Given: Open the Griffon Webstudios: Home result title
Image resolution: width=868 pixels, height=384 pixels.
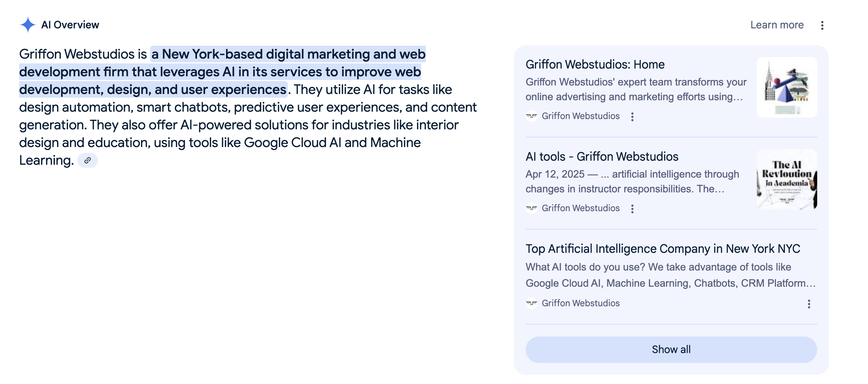Looking at the screenshot, I should tap(595, 64).
